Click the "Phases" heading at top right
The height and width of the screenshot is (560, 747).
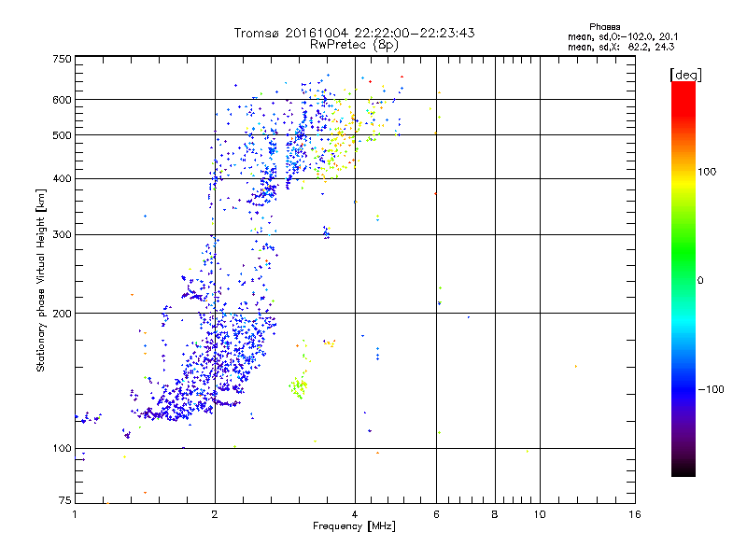pos(604,27)
